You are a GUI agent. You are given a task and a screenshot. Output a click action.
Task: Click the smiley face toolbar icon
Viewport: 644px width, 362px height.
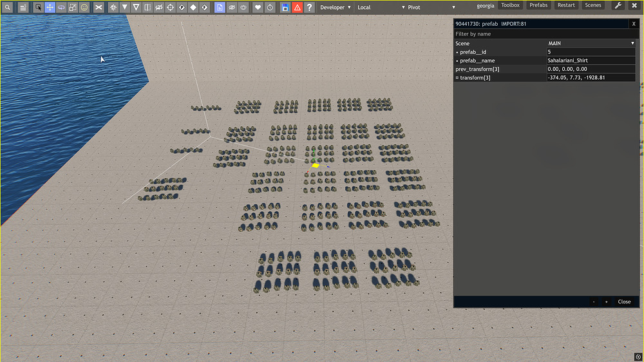click(x=84, y=7)
